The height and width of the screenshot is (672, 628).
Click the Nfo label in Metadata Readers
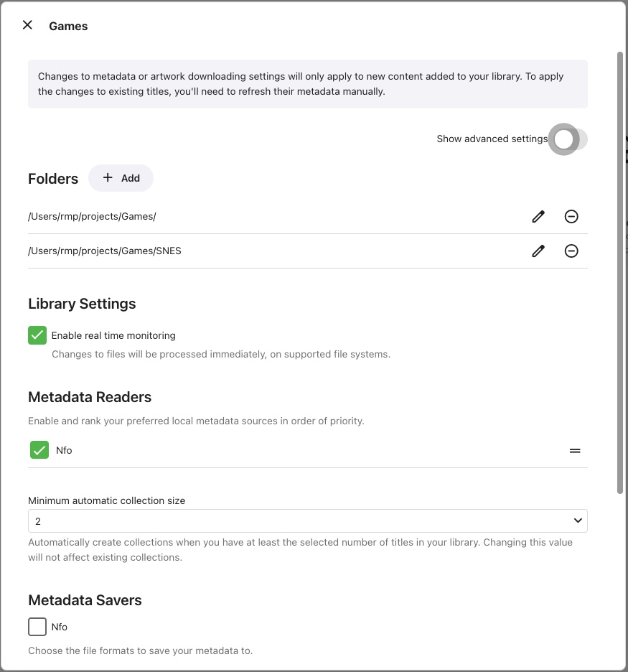[64, 450]
